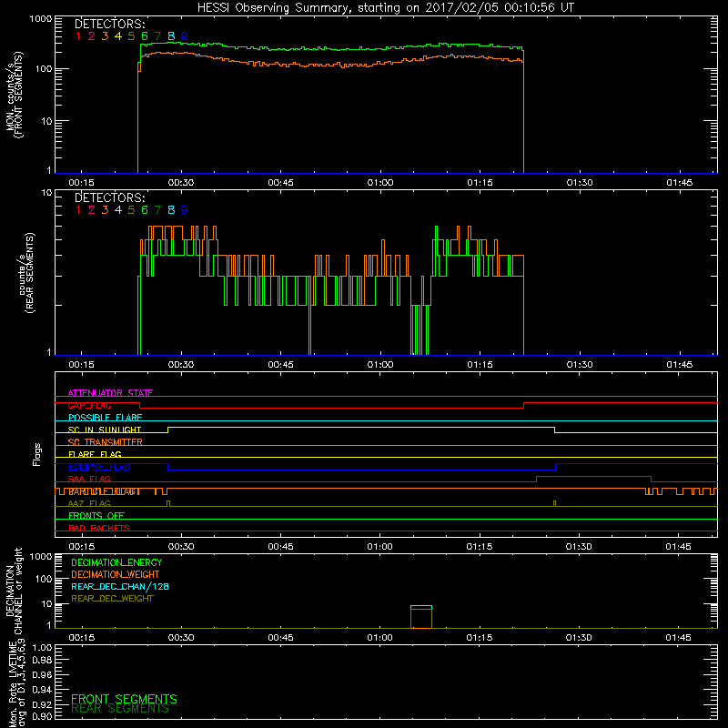Click the counts/s (REAR SEGMENTS) axis title
This screenshot has width=728, height=728.
coord(26,272)
